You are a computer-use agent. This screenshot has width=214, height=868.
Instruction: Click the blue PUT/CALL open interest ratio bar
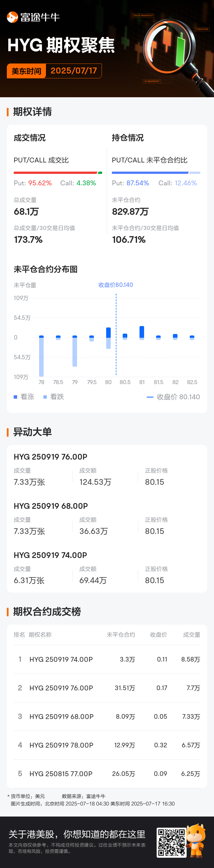156,172
